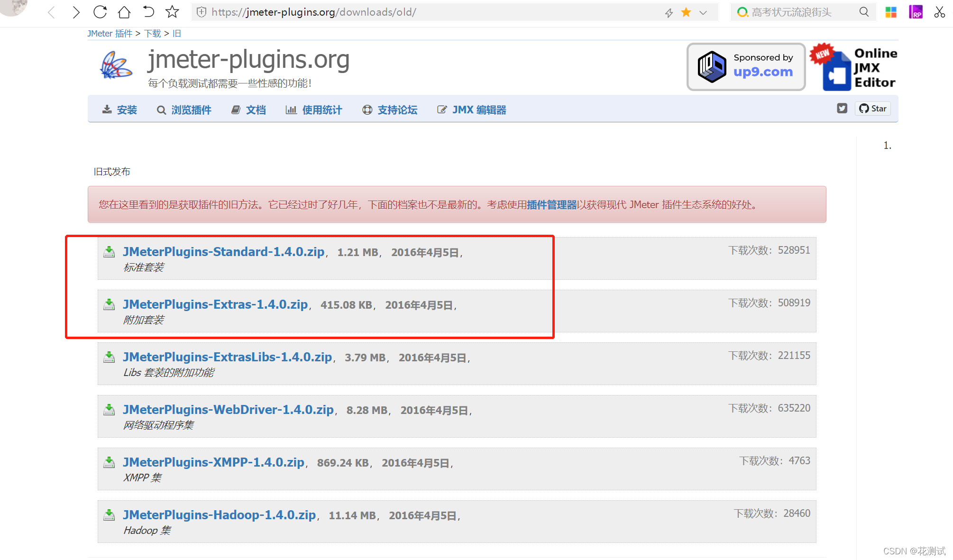The height and width of the screenshot is (560, 953).
Task: Click download icon beside Standard zip
Action: coord(109,252)
